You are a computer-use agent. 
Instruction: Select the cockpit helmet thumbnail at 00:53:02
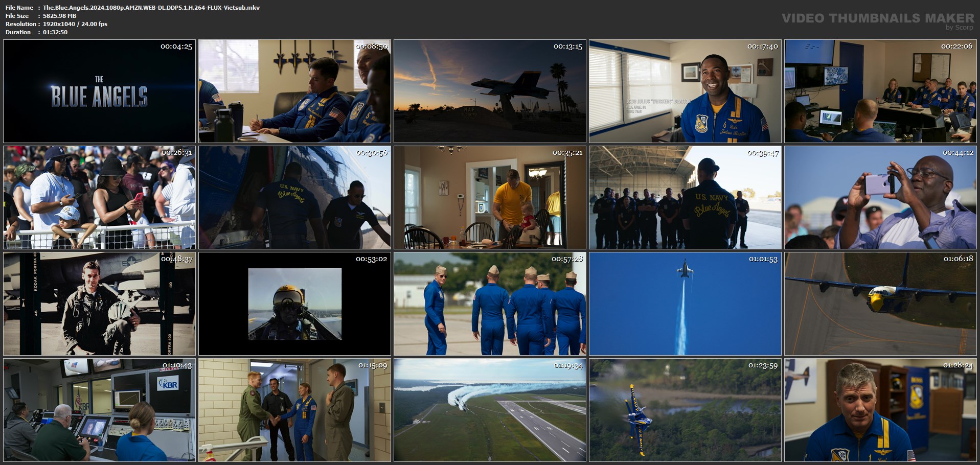[x=294, y=304]
